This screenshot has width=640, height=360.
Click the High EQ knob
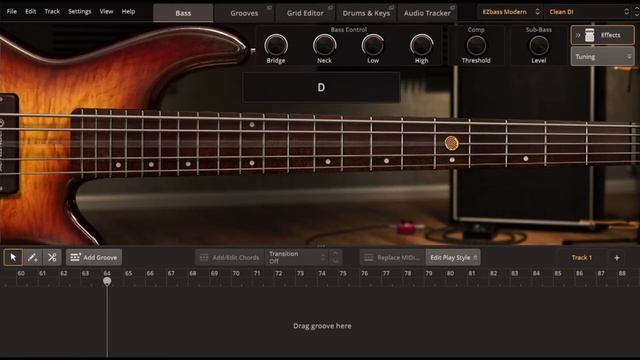(421, 45)
